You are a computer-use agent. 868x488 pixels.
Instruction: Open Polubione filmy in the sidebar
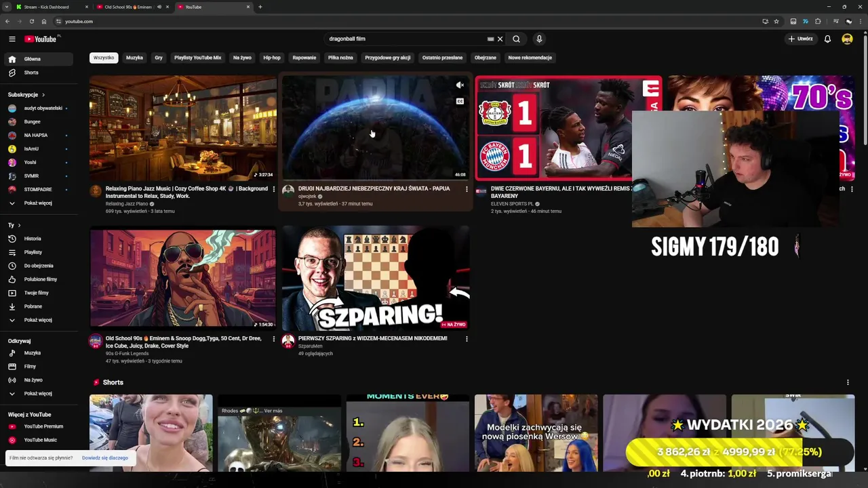click(x=39, y=279)
